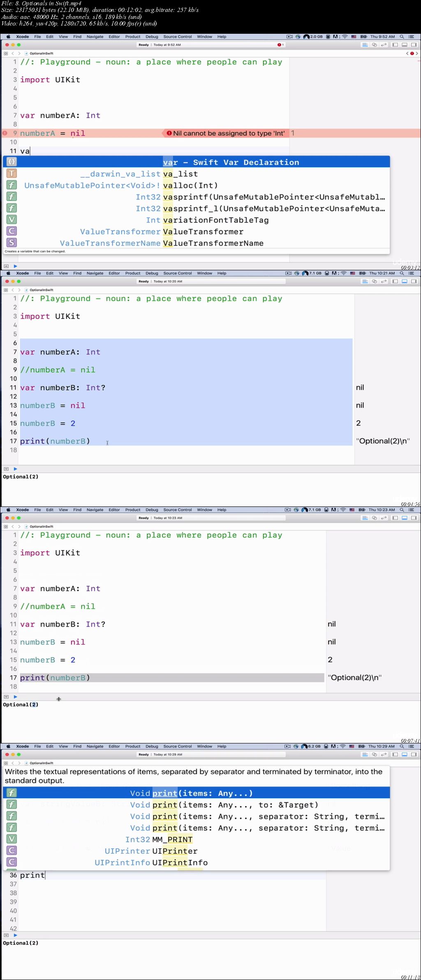Open assistant editor icon in 10:23 AM frame
This screenshot has height=980, width=421.
374,518
